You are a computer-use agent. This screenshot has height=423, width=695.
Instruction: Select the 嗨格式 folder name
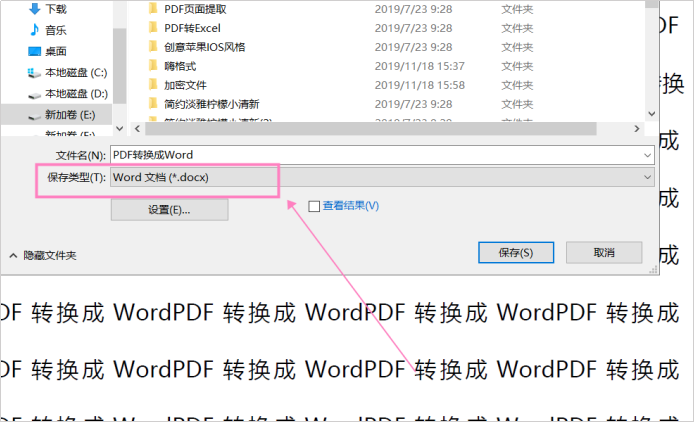tap(180, 66)
